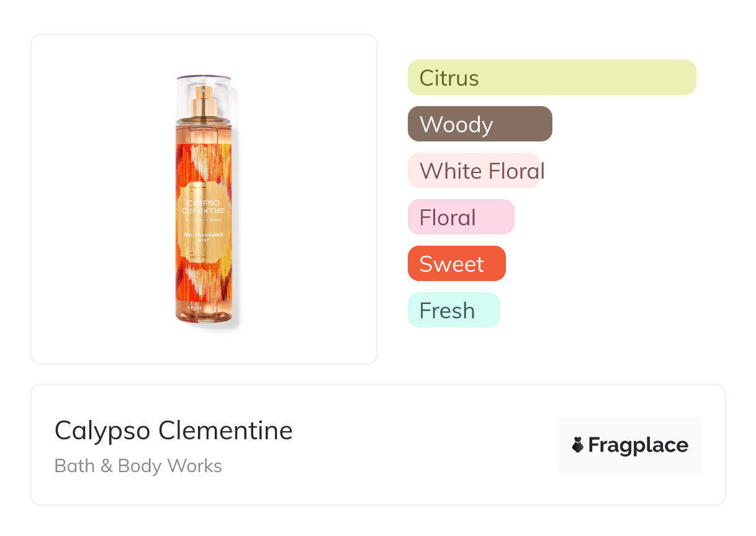Click the Bath & Body Works brand name below the title
756x536 pixels.
pos(138,466)
